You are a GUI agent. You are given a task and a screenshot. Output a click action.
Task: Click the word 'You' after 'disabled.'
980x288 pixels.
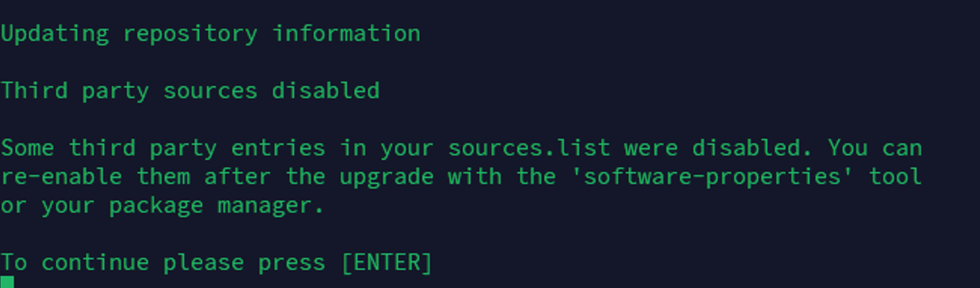848,148
